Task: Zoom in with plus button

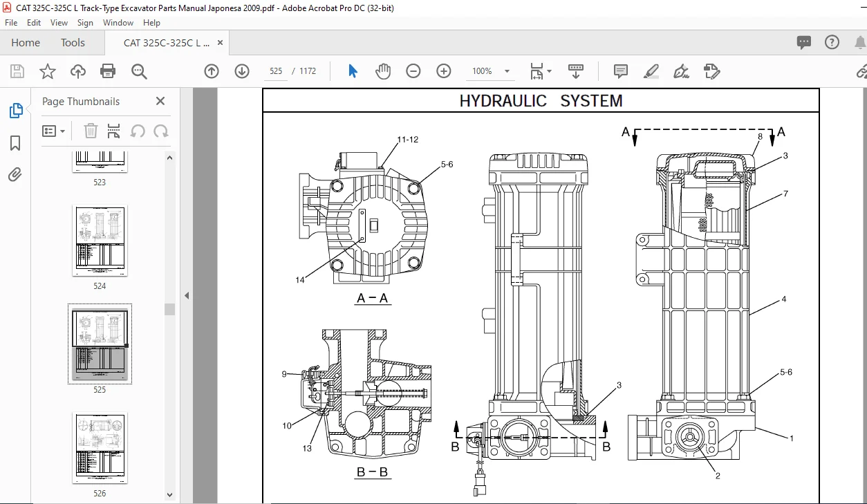Action: point(444,71)
